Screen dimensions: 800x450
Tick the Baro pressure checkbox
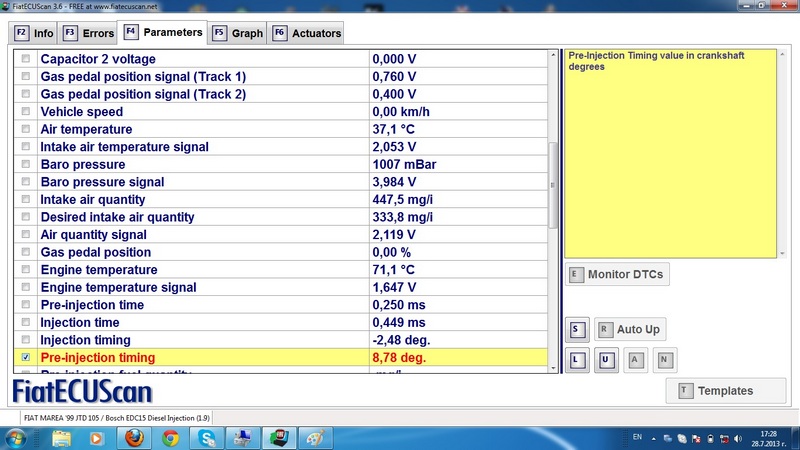pyautogui.click(x=26, y=165)
